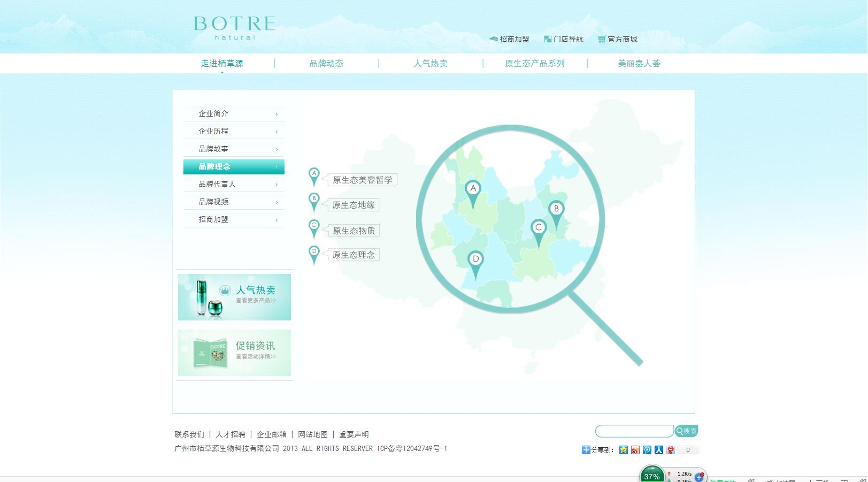Expand the 品牌视频 sidebar arrow
Viewport: 868px width, 482px height.
(x=276, y=201)
